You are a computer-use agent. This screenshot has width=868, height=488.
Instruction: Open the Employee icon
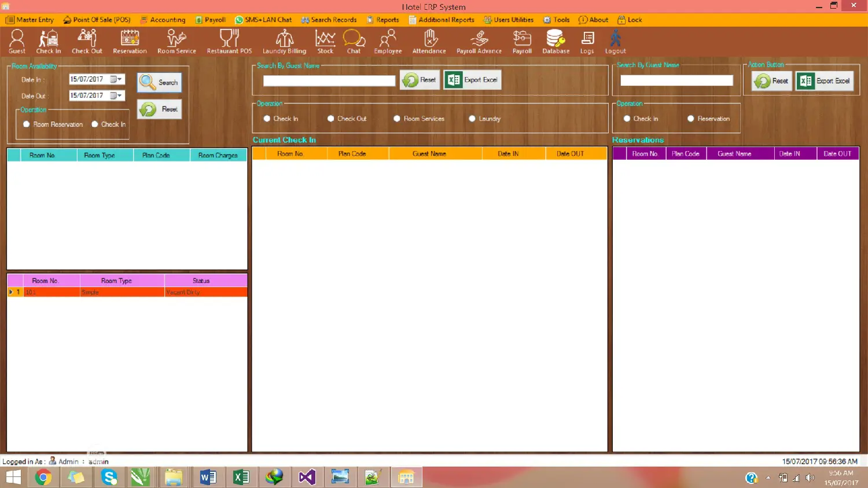tap(388, 42)
